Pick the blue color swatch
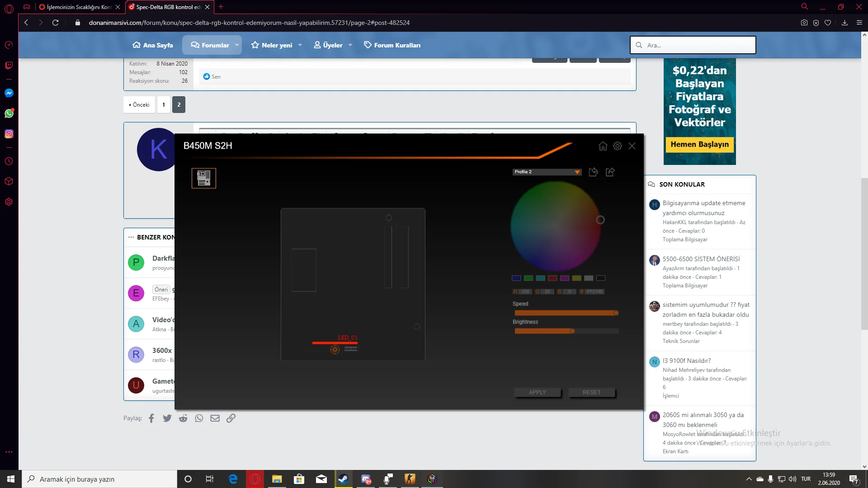The width and height of the screenshot is (868, 488). click(x=516, y=278)
